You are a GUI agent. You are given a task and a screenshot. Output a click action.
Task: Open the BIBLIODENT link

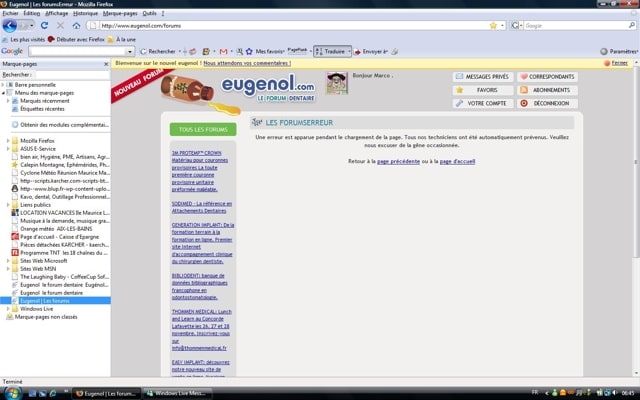click(200, 287)
